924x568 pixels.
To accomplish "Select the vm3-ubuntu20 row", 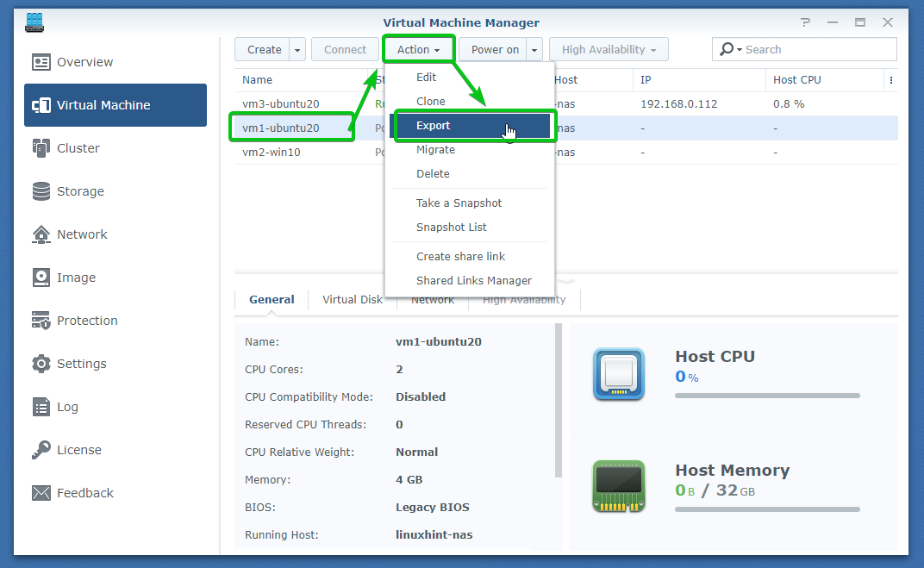I will point(565,103).
